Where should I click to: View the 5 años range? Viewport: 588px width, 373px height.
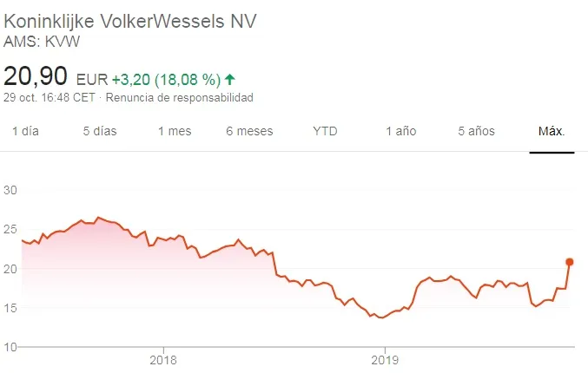[477, 131]
